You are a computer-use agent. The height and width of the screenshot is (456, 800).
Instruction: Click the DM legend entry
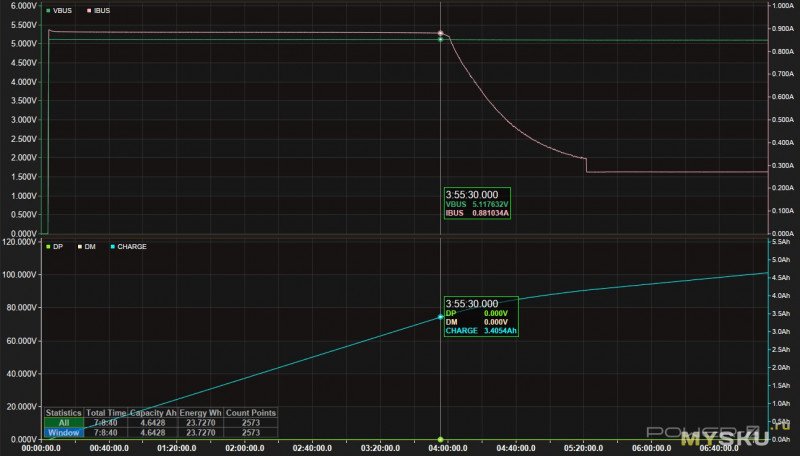pos(89,245)
